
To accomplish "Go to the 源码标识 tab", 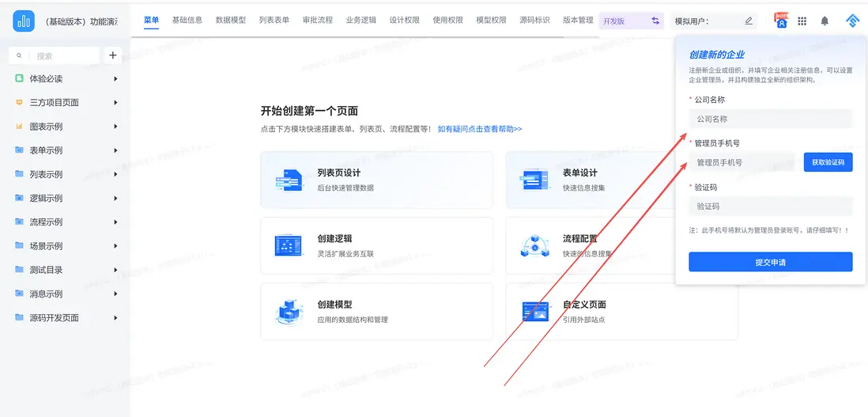I will 534,20.
